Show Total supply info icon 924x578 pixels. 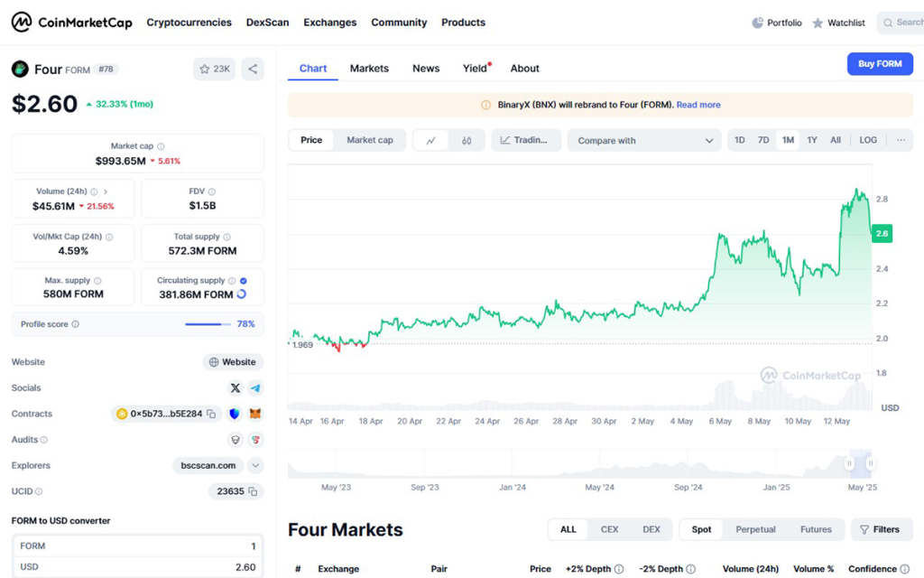226,237
